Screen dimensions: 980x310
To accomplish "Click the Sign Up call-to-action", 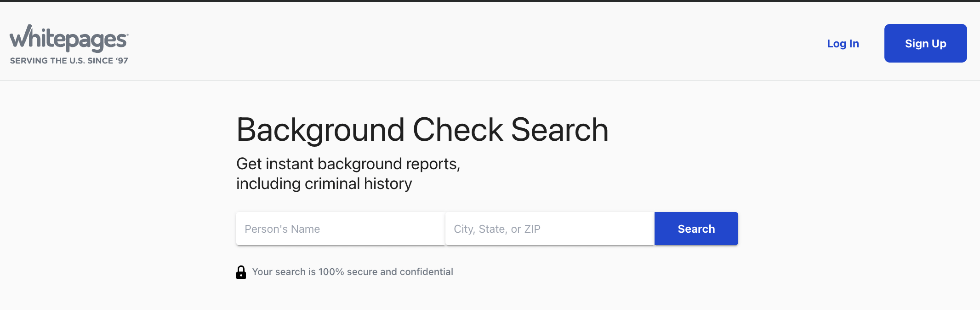I will point(925,43).
